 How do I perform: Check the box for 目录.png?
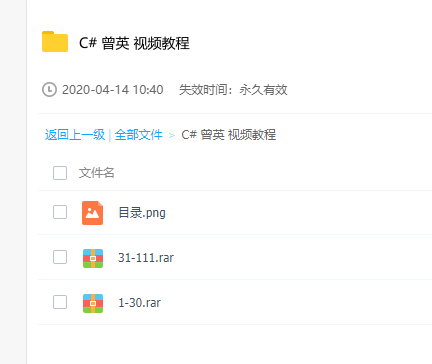point(60,212)
